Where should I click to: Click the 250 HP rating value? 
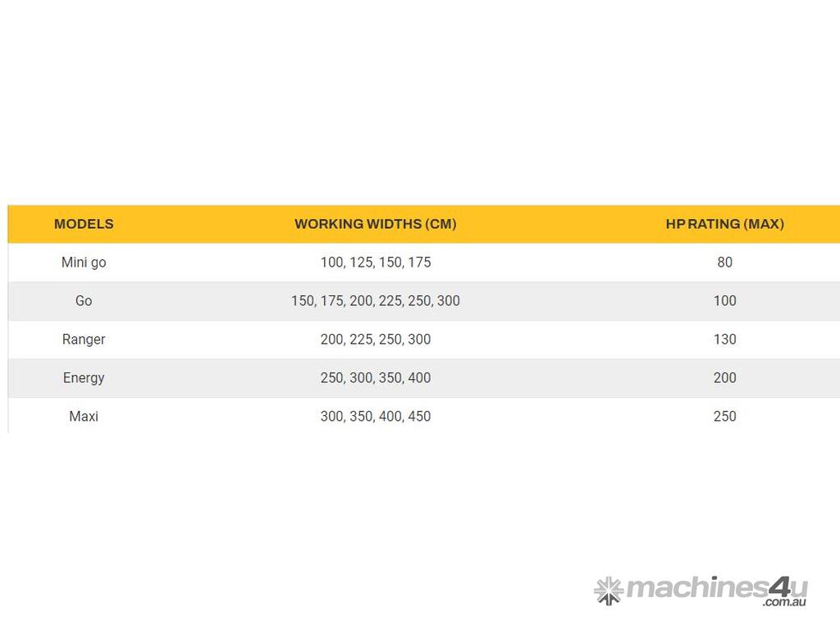click(x=724, y=417)
